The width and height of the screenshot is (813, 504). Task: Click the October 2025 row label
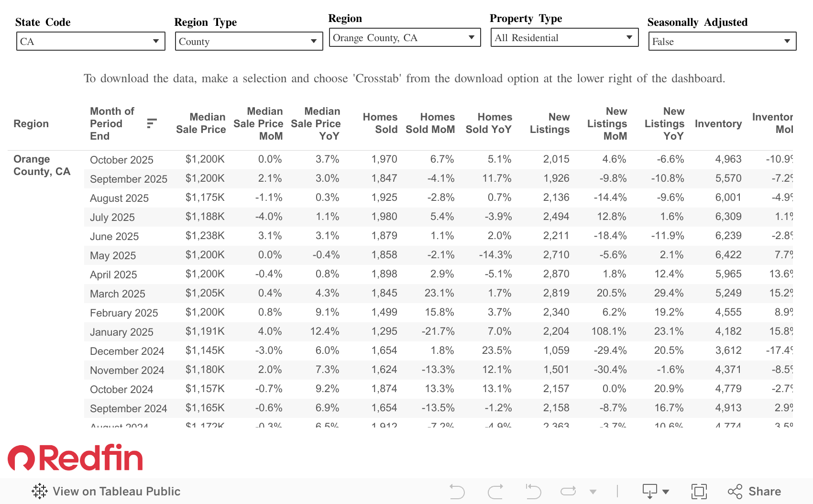coord(121,160)
